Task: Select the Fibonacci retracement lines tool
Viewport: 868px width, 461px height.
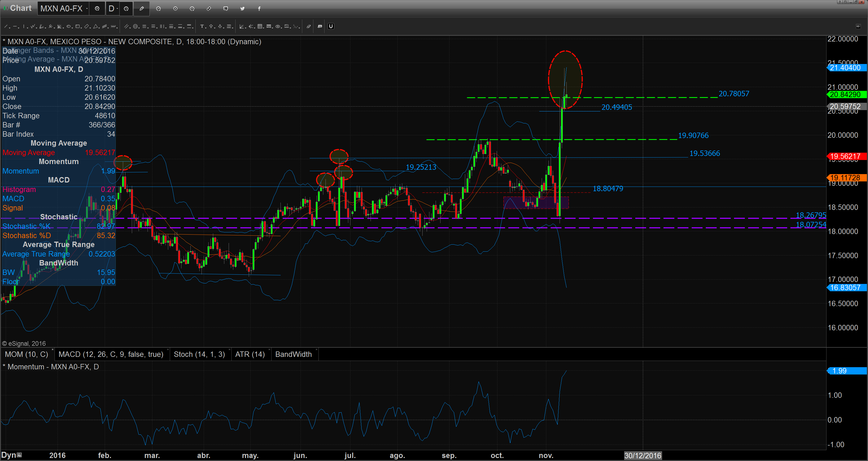Action: [144, 26]
